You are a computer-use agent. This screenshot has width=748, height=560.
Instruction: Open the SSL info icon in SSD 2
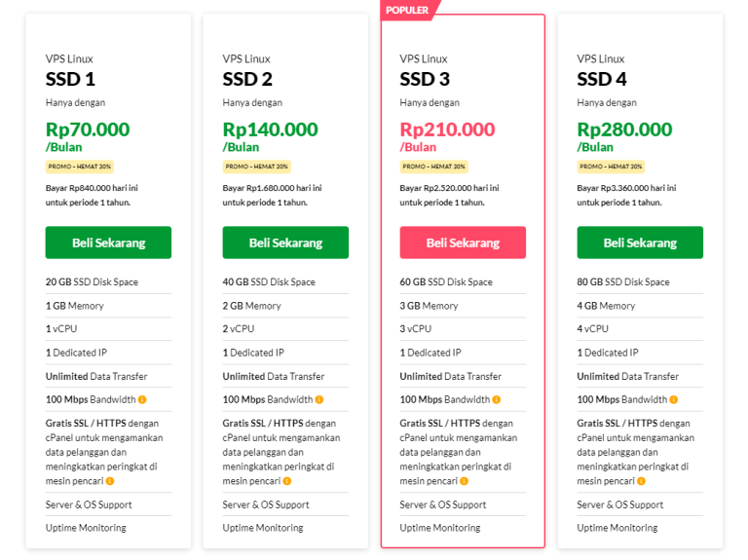coord(287,481)
